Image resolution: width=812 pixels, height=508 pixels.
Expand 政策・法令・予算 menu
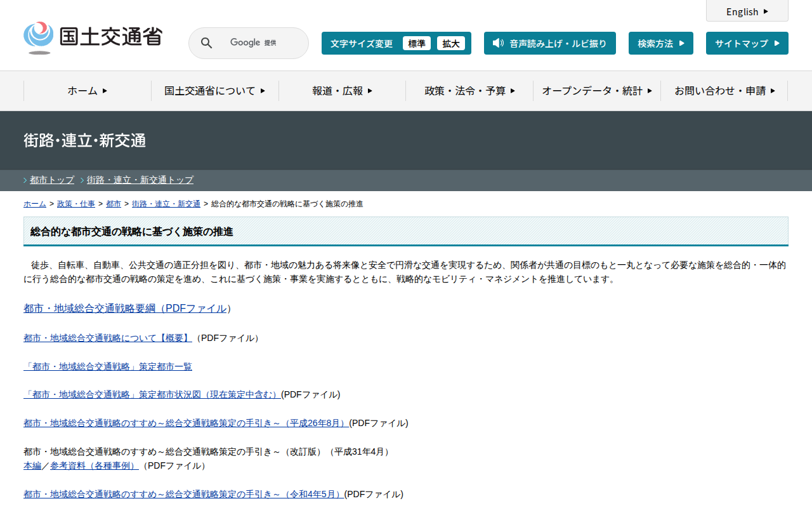pyautogui.click(x=469, y=91)
